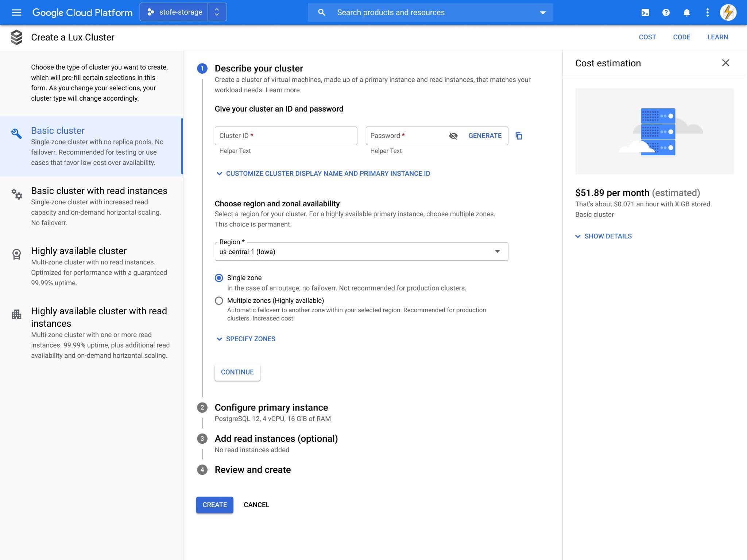The width and height of the screenshot is (747, 560).
Task: Click the CONTINUE button
Action: pyautogui.click(x=237, y=372)
